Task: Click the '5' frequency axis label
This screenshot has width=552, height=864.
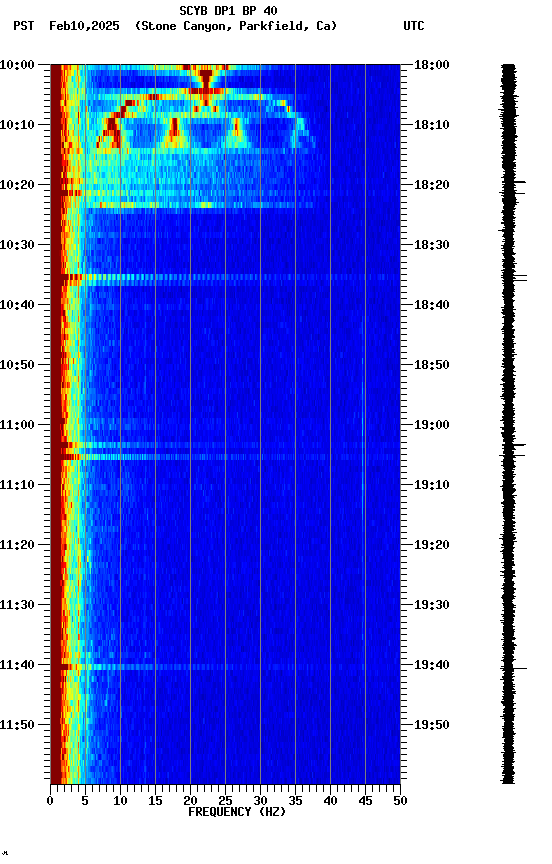Action: (x=85, y=801)
